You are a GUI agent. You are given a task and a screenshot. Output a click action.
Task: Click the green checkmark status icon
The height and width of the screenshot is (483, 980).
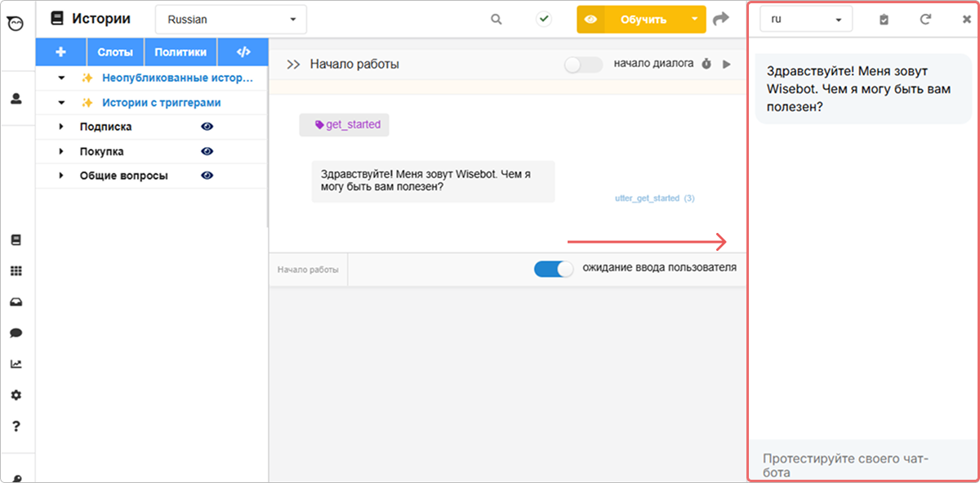click(544, 19)
